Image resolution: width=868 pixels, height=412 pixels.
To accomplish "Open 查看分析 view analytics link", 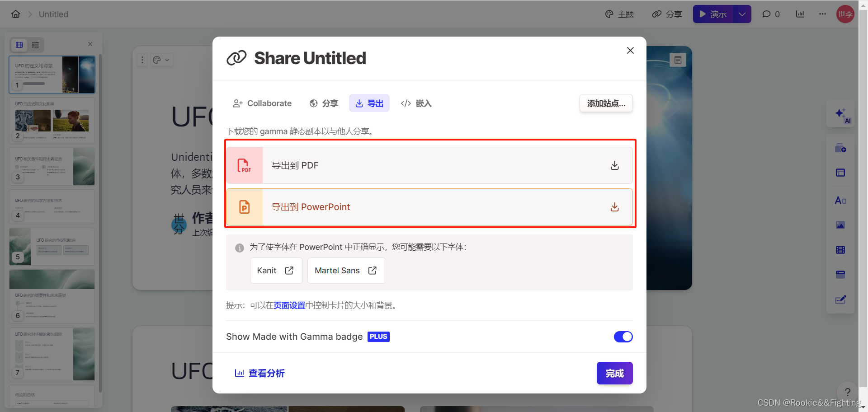I will pos(259,373).
